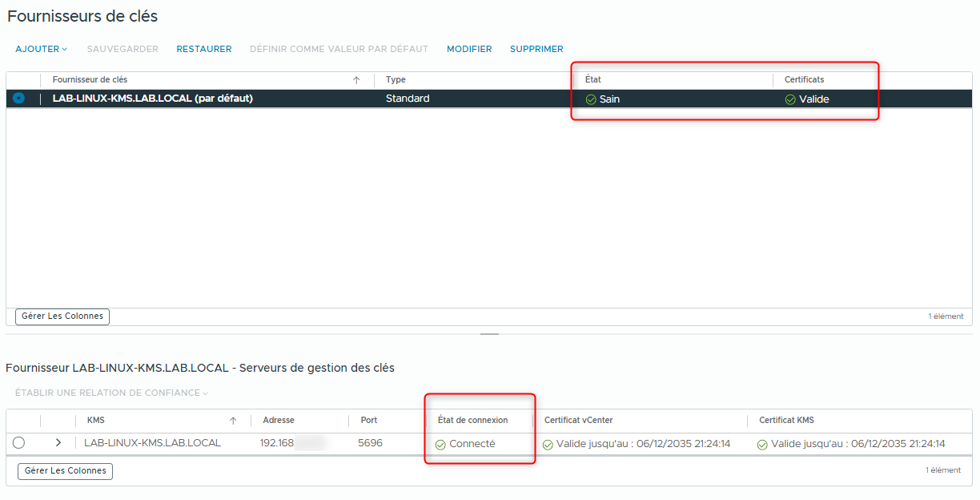Click the RESTAURER button
This screenshot has height=500, width=980.
203,49
